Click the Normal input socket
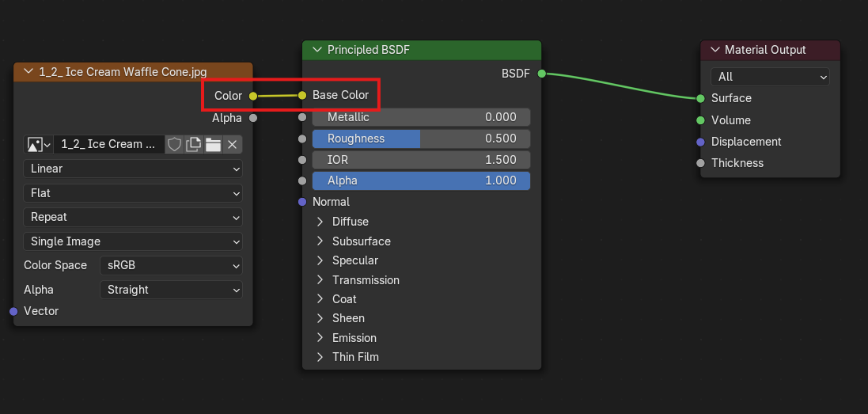 click(x=302, y=202)
